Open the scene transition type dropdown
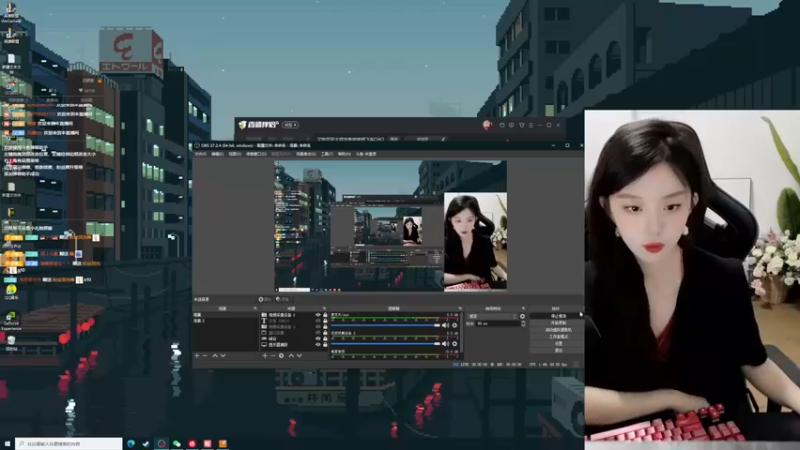This screenshot has width=800, height=450. pyautogui.click(x=492, y=316)
